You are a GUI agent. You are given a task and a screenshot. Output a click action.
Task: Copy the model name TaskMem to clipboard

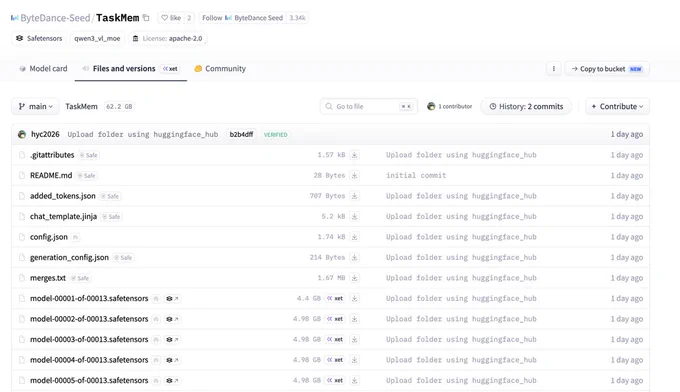click(146, 18)
